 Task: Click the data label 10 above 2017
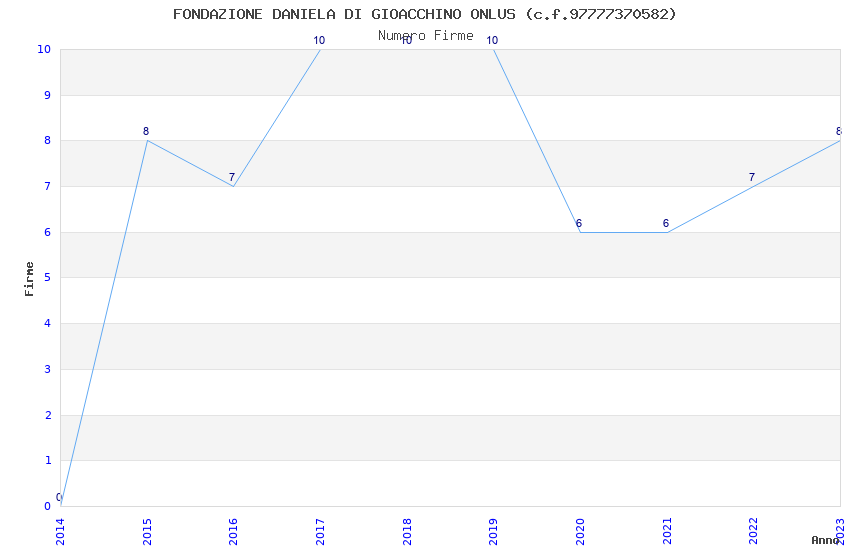click(x=319, y=40)
